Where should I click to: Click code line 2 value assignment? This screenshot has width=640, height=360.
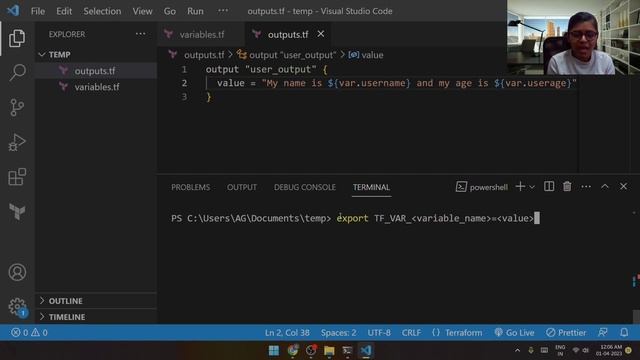pyautogui.click(x=396, y=83)
